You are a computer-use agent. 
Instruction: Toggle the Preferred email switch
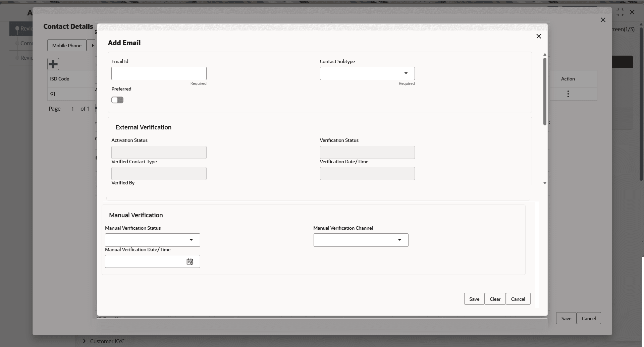click(x=117, y=100)
